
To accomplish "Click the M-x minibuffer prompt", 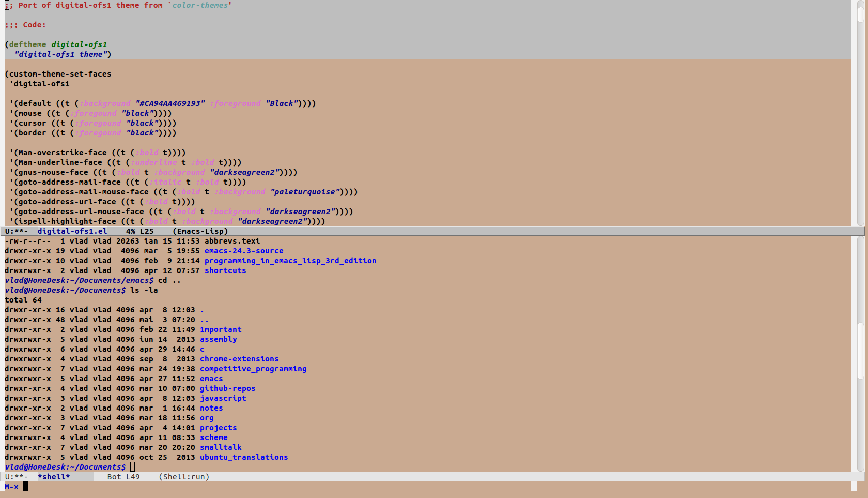I will [x=11, y=487].
